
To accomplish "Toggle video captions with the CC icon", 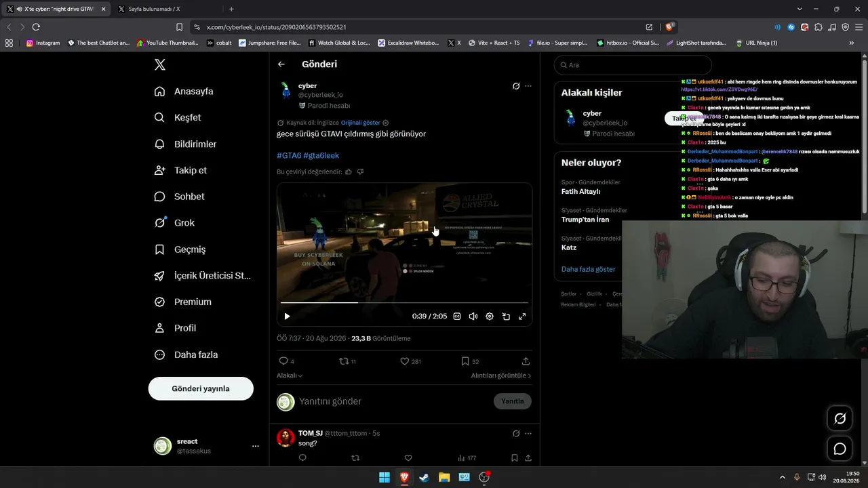I will (x=457, y=317).
